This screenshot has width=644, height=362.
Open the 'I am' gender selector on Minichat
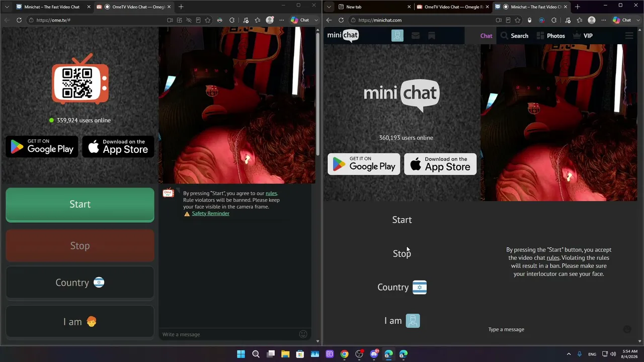pyautogui.click(x=402, y=321)
